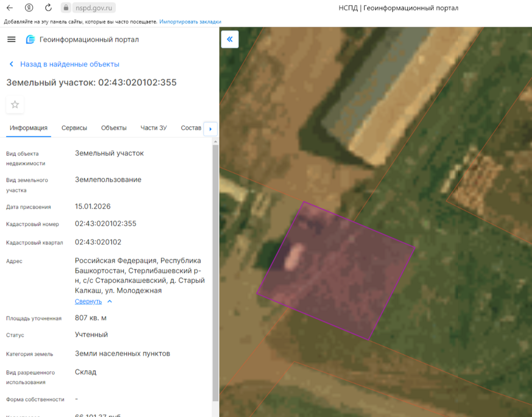Go back via Назад в найденные объекты
The width and height of the screenshot is (532, 417).
coord(69,64)
